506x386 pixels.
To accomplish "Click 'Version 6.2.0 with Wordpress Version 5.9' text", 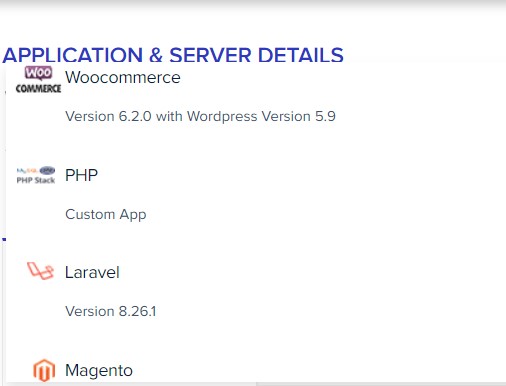I will click(200, 116).
